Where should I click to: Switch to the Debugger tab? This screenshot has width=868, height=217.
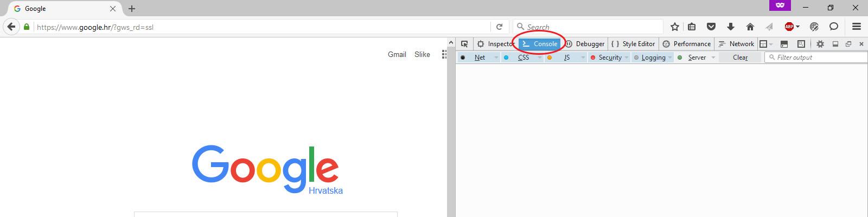tap(585, 44)
